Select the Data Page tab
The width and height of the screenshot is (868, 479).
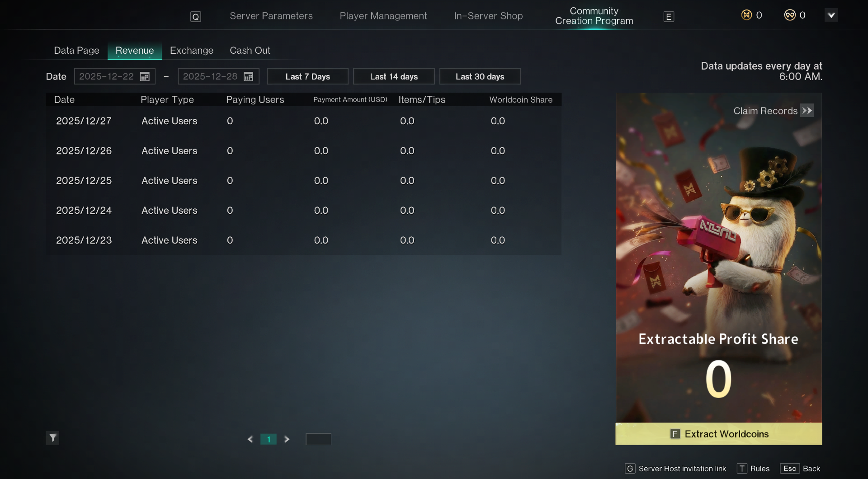pos(76,51)
